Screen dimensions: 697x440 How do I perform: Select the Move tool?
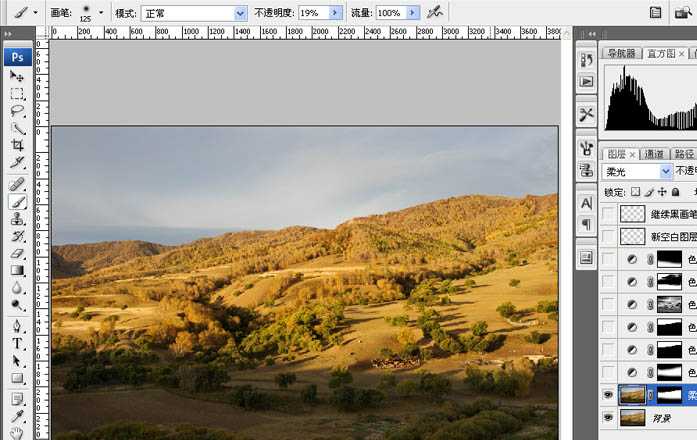pyautogui.click(x=17, y=76)
